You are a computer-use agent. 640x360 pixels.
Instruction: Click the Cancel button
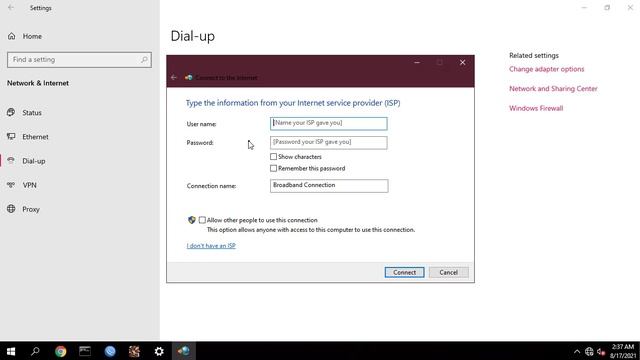point(449,272)
